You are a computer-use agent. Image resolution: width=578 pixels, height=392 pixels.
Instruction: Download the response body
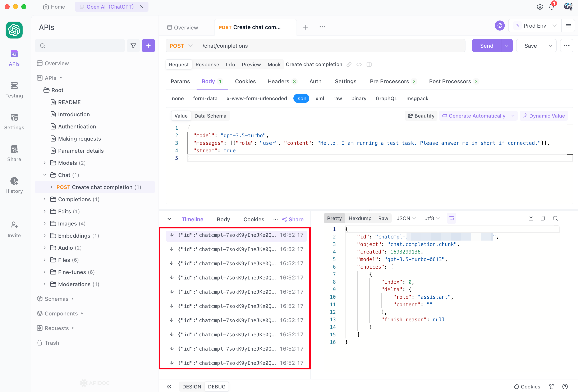pyautogui.click(x=531, y=218)
